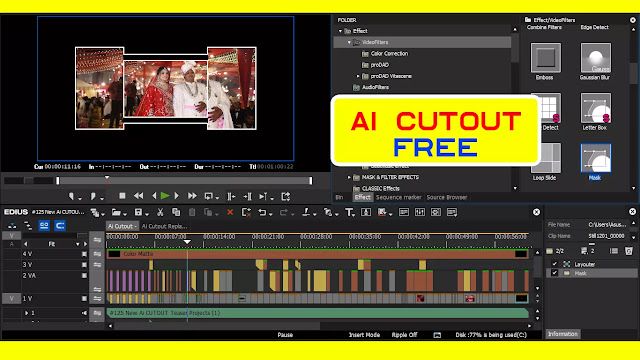Toggle the V source channel patch on 1 V
640x360 pixels.
[11, 299]
